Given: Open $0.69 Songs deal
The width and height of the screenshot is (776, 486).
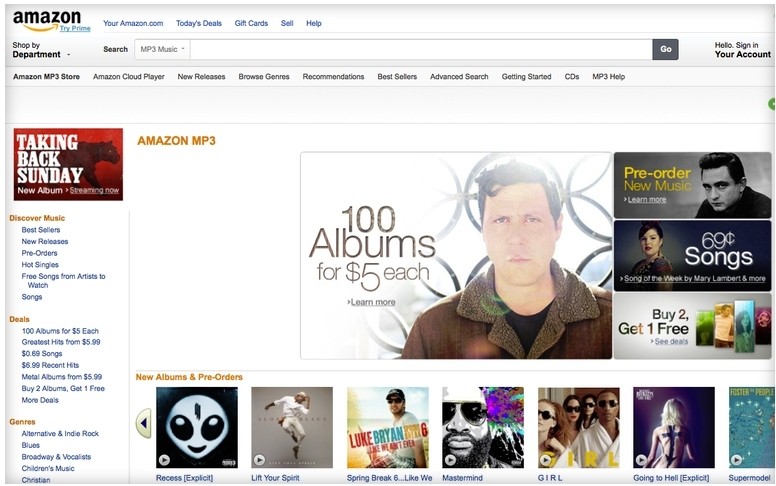Looking at the screenshot, I should point(42,354).
